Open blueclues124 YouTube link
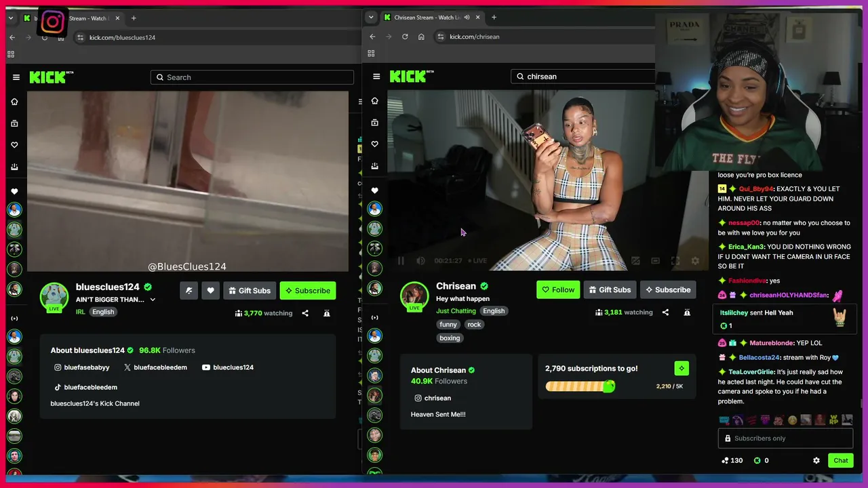 227,367
